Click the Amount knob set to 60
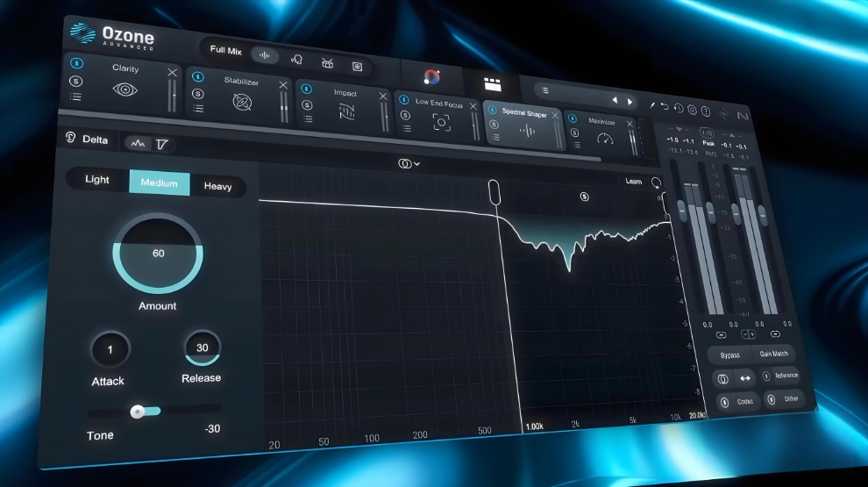The image size is (868, 487). click(x=158, y=254)
